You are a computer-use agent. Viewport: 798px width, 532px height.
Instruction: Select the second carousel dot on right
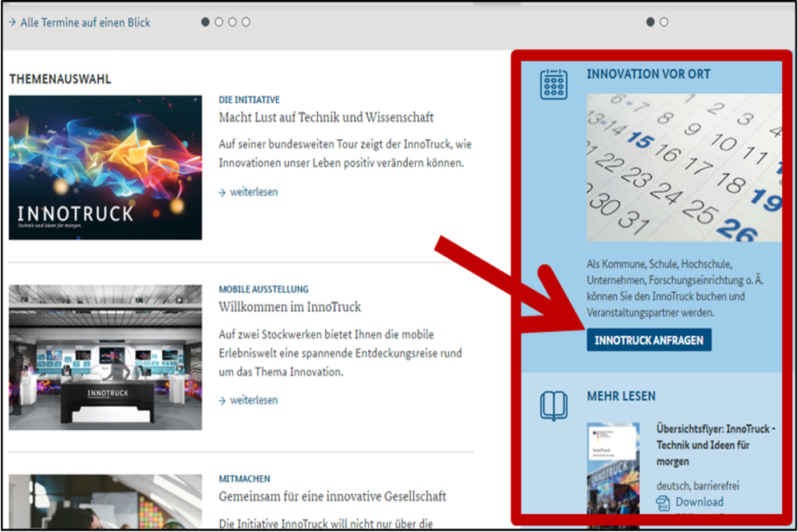[x=664, y=22]
